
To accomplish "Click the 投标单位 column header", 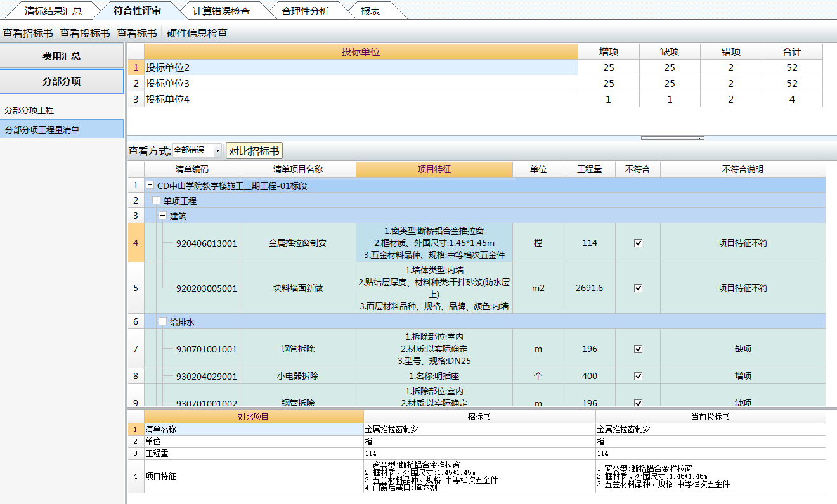I will 361,52.
